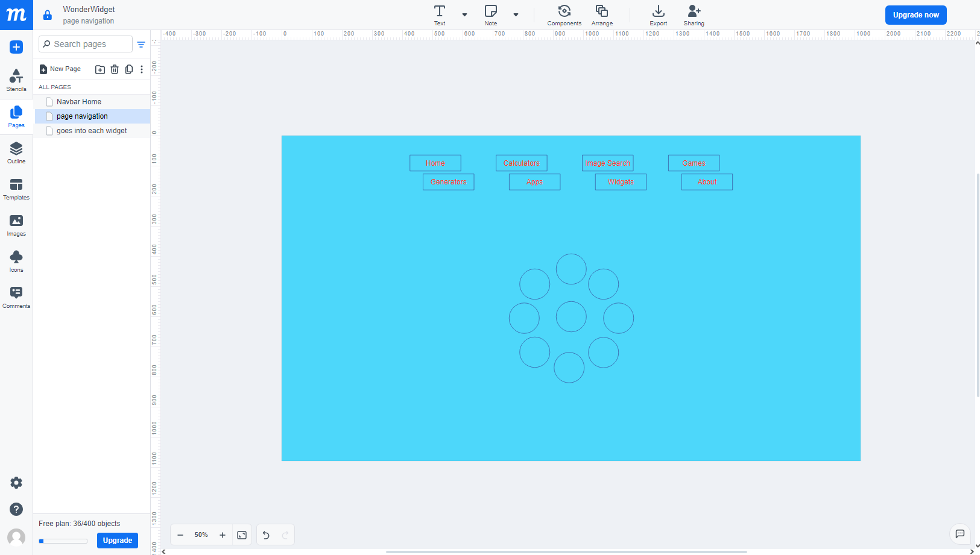Screen dimensions: 980x555
Task: Click the Upgrade now button
Action: coord(915,15)
